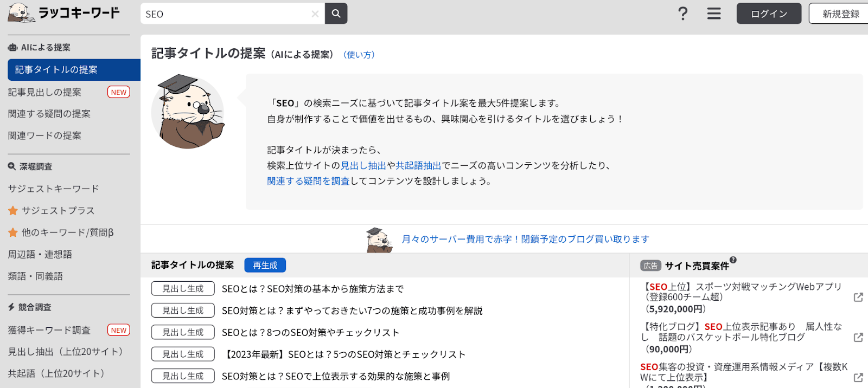The width and height of the screenshot is (868, 388).
Task: Open 共起語(上位20サイト) in sidebar
Action: pyautogui.click(x=56, y=373)
